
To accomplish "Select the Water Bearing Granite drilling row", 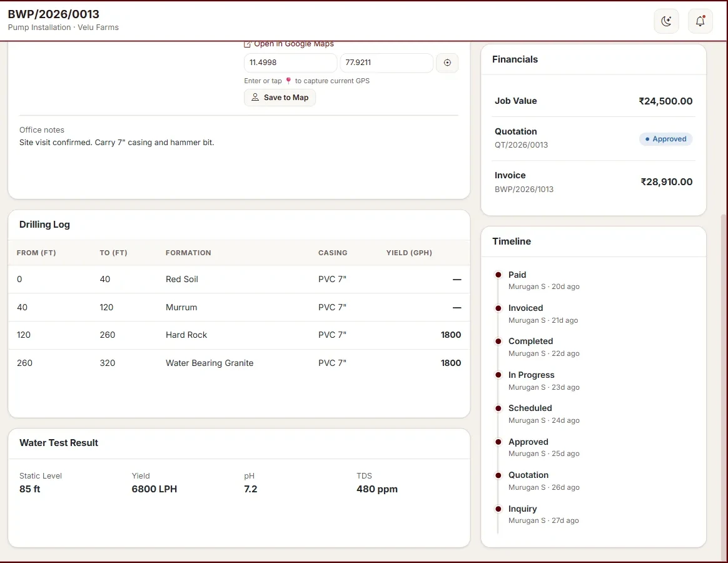I will coord(239,363).
